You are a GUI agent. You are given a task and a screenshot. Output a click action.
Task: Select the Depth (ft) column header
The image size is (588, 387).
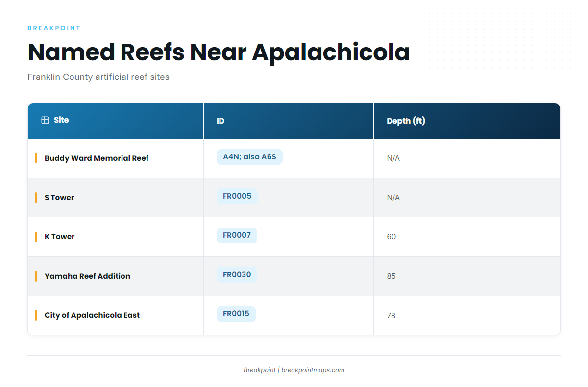467,121
